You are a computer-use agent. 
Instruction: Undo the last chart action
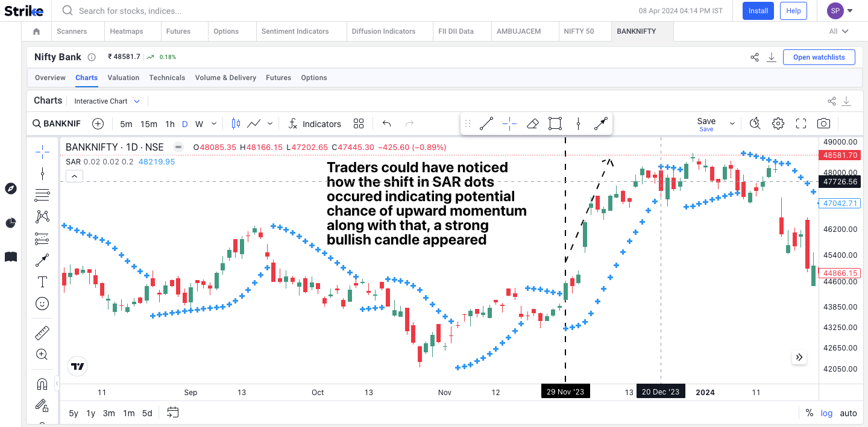pos(387,123)
